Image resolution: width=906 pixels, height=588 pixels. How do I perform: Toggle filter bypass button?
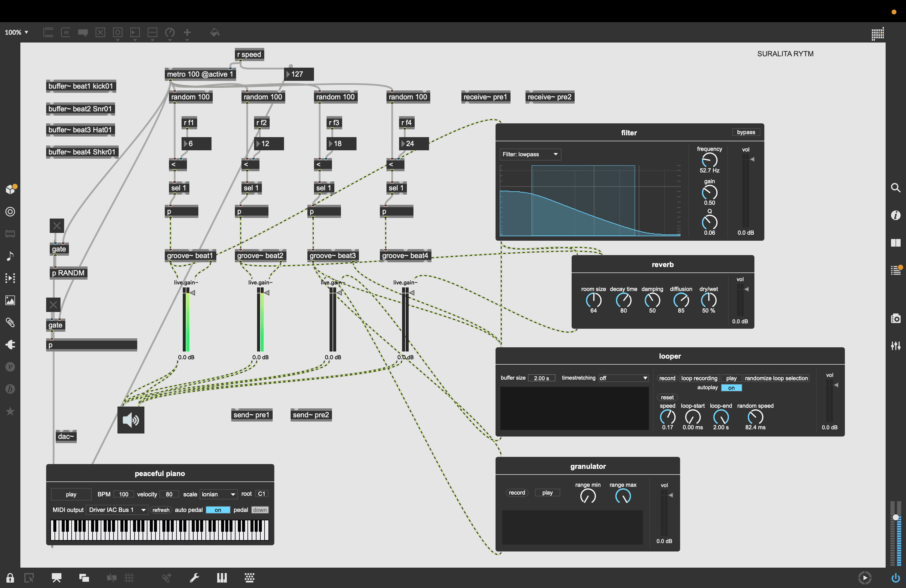(x=746, y=132)
